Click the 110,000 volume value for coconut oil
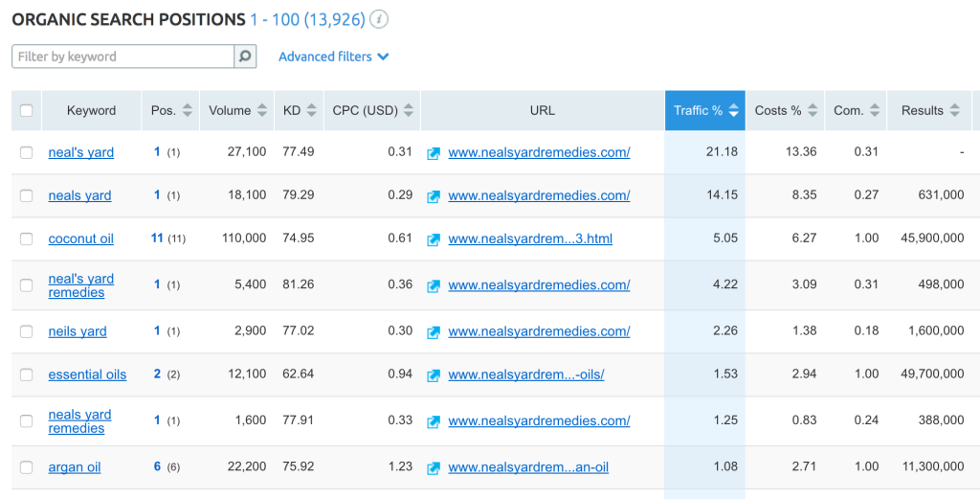Viewport: 980px width, 499px height. click(x=244, y=238)
